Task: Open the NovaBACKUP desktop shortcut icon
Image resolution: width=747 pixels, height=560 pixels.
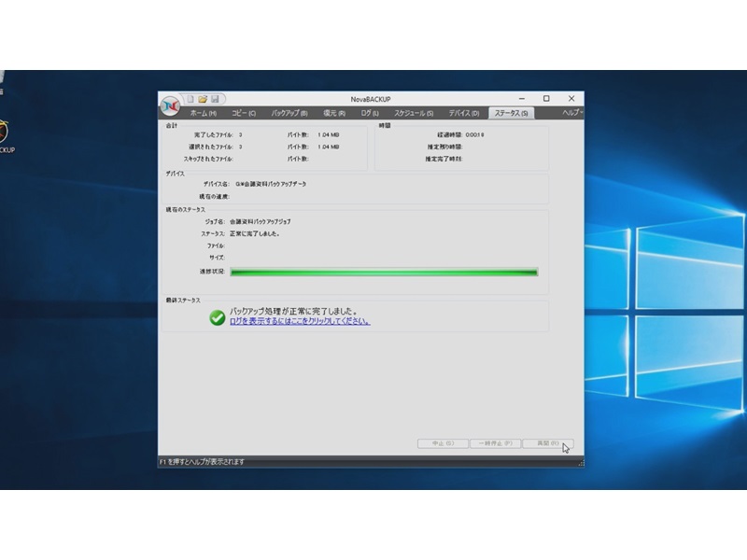Action: (5, 133)
